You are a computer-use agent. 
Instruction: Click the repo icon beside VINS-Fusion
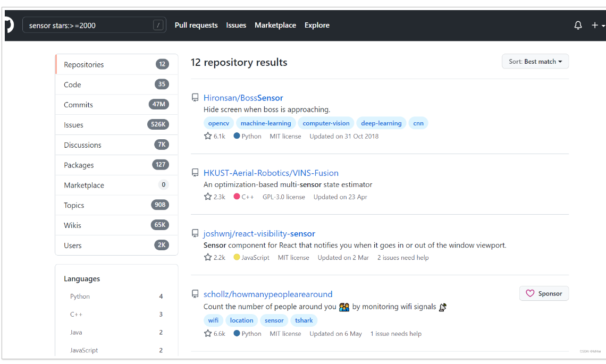point(195,173)
